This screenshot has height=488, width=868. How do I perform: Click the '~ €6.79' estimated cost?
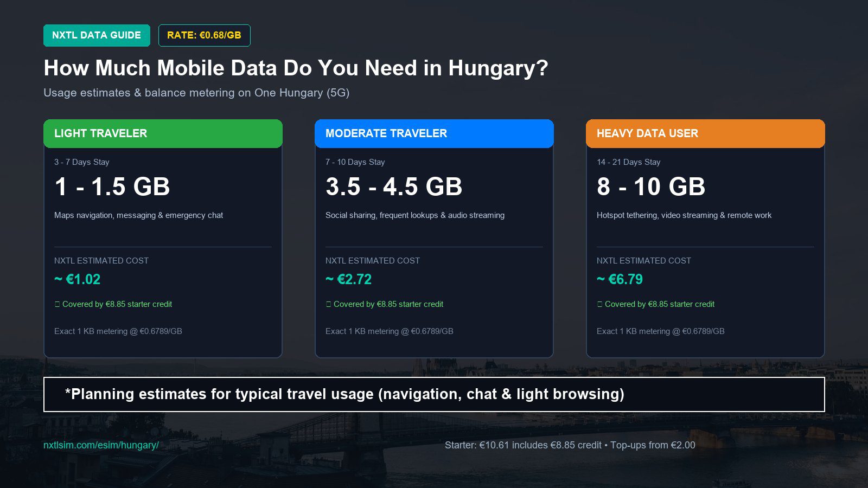620,279
